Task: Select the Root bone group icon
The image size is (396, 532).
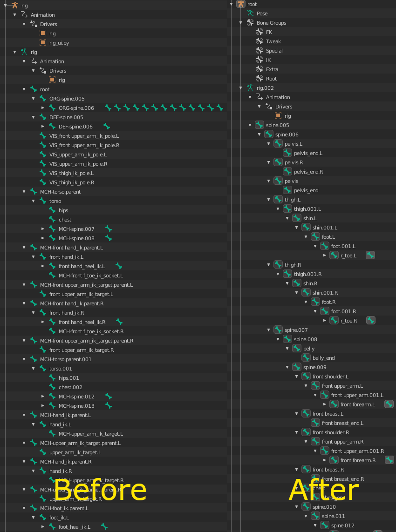Action: (x=259, y=78)
